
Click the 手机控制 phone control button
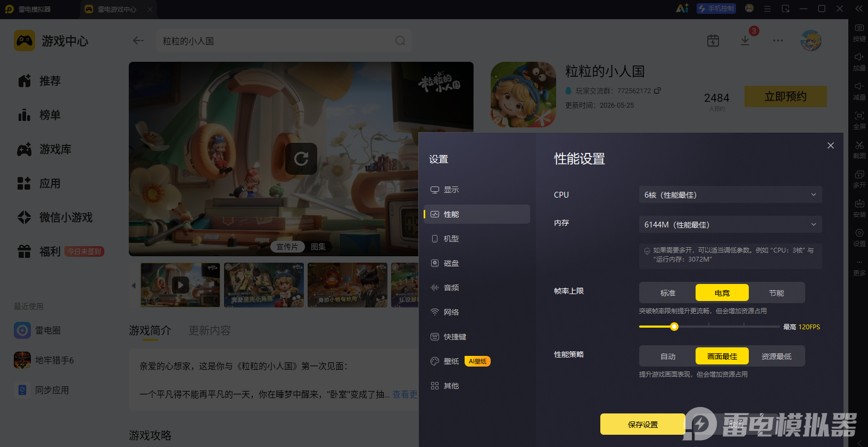tap(716, 9)
